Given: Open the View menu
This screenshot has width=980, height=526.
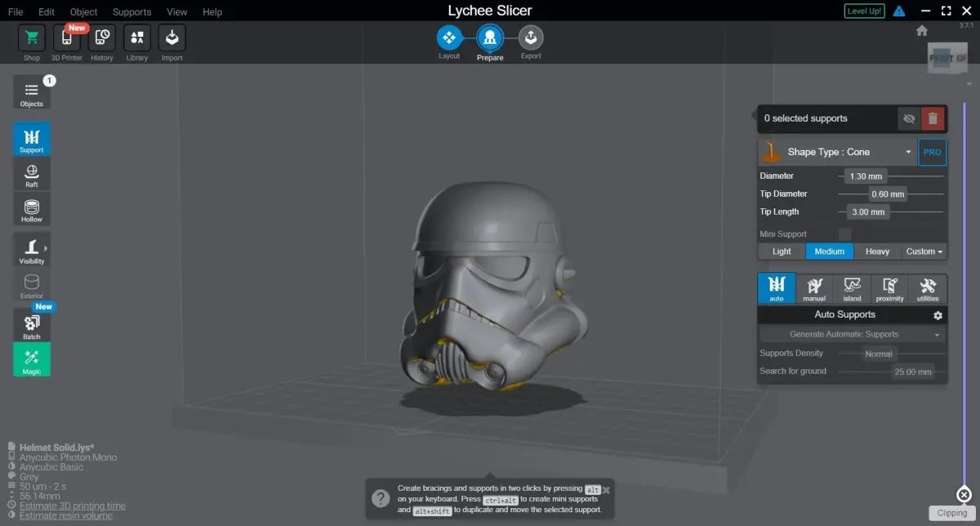Looking at the screenshot, I should [176, 12].
